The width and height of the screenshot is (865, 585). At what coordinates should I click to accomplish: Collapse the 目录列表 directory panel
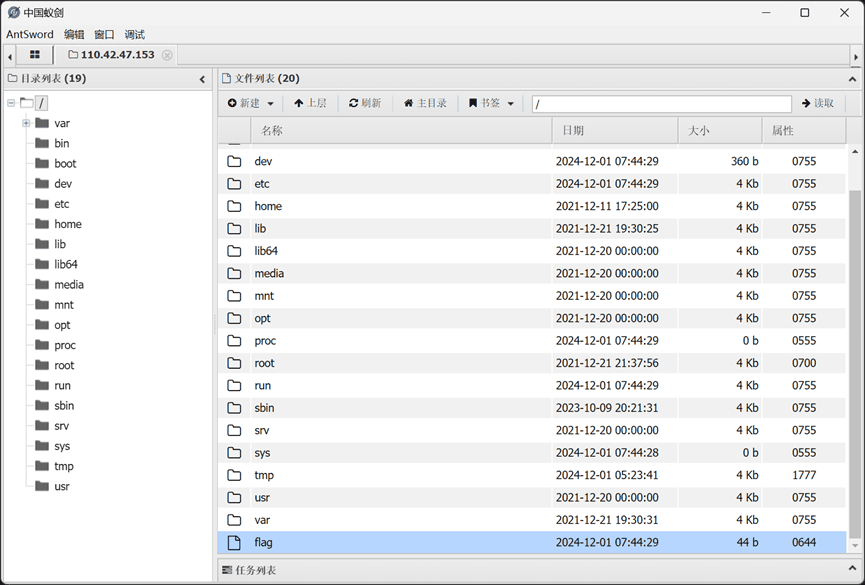[x=202, y=79]
